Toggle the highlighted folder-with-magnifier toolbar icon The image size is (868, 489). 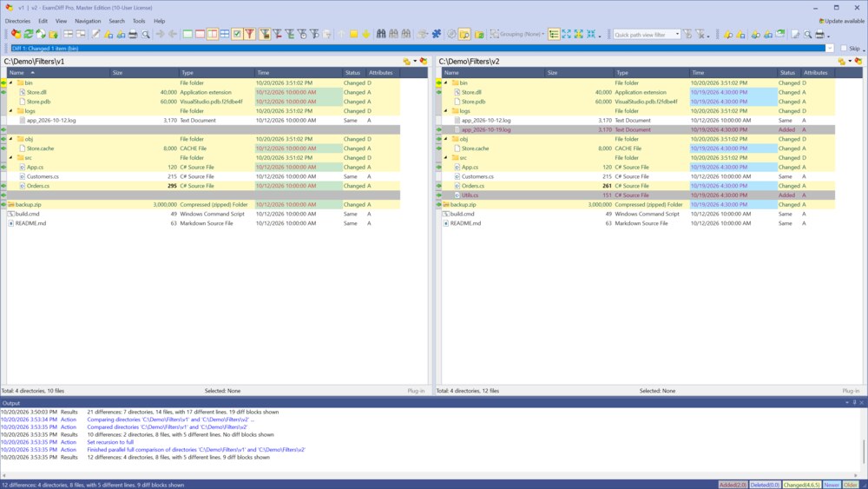[x=464, y=35]
